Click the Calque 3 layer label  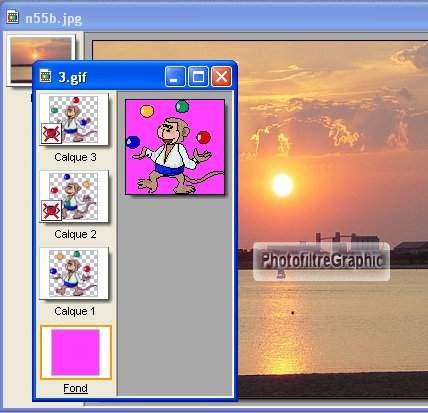pyautogui.click(x=75, y=157)
